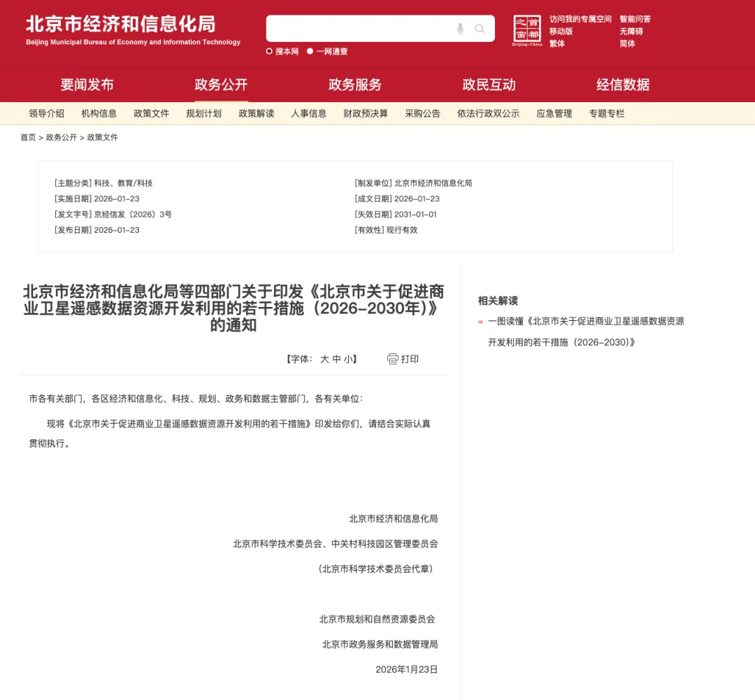Select the 一网通查 radio option

[310, 51]
